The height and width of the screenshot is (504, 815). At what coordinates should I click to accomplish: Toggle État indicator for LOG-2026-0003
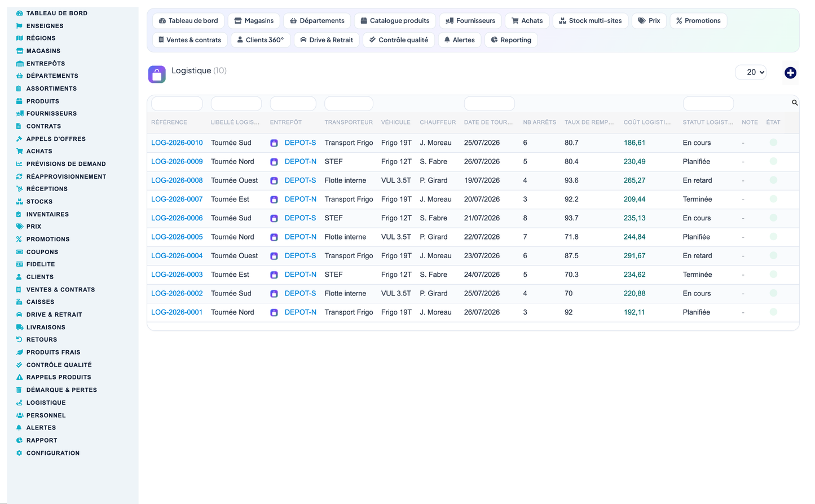[x=773, y=275]
